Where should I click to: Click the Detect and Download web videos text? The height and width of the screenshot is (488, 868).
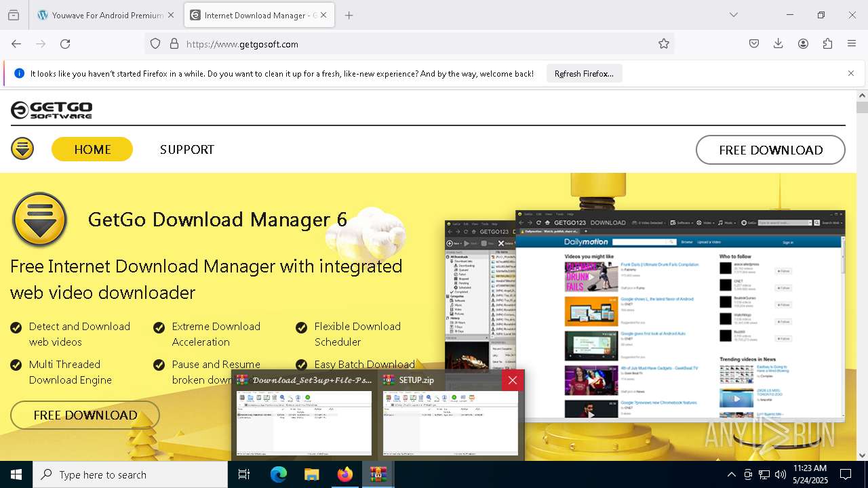[79, 334]
